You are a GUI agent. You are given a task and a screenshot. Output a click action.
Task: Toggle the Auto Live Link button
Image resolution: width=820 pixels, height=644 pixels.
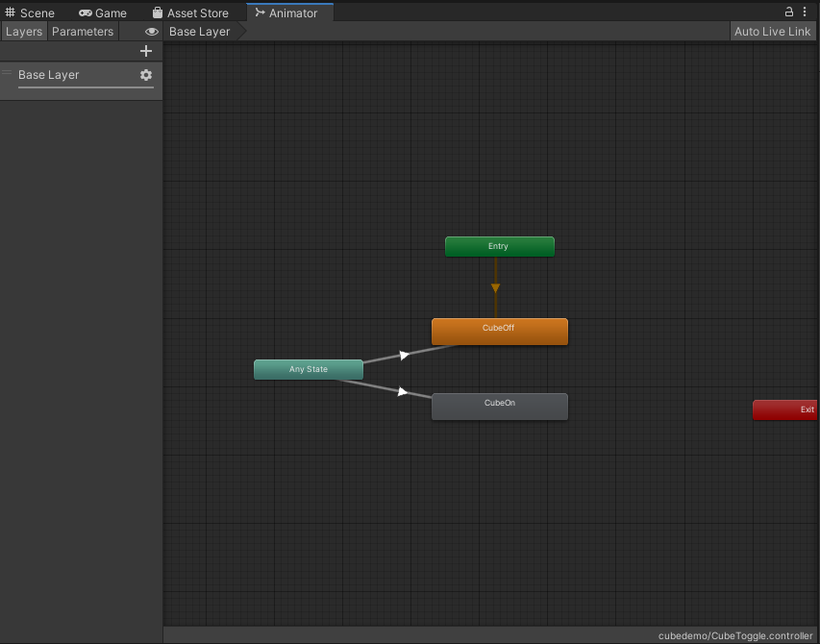click(x=772, y=32)
